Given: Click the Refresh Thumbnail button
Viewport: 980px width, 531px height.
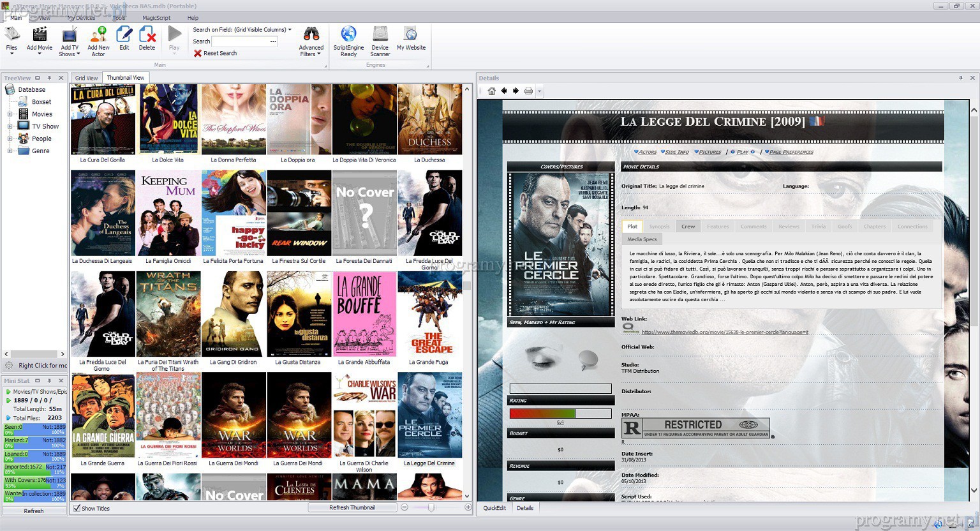Looking at the screenshot, I should [x=352, y=507].
